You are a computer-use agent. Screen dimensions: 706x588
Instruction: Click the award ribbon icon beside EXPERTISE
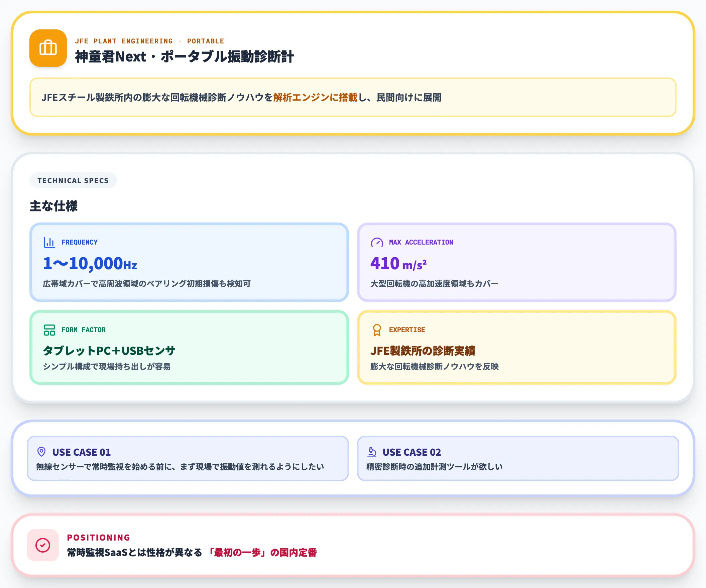(x=377, y=330)
